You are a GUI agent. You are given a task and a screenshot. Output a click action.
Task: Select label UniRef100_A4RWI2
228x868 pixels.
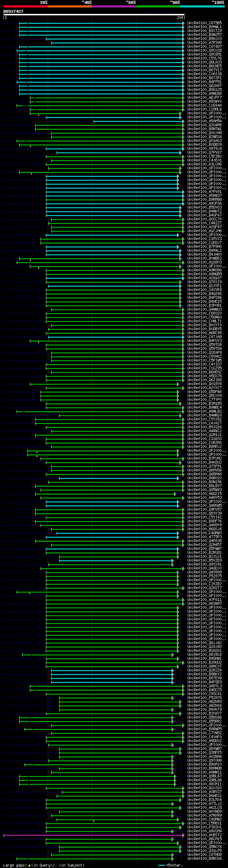204,431
